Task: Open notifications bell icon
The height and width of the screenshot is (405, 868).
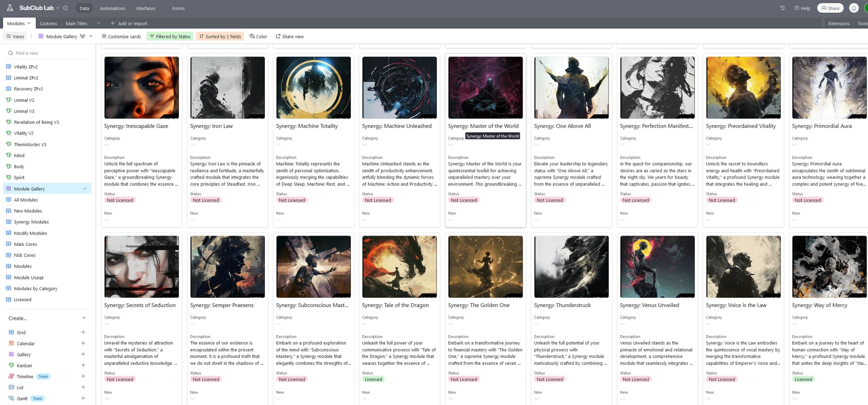Action: (854, 8)
